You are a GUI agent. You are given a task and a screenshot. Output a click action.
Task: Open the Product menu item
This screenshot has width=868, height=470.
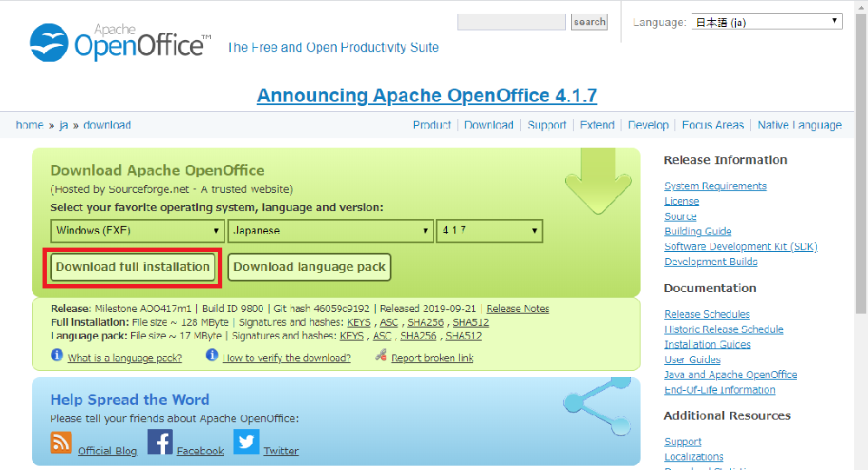[x=431, y=125]
